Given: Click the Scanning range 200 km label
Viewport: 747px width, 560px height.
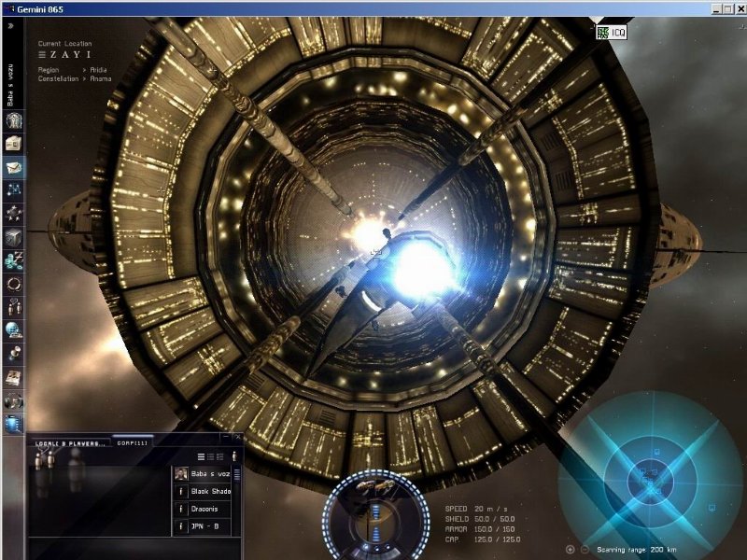Looking at the screenshot, I should coord(637,550).
